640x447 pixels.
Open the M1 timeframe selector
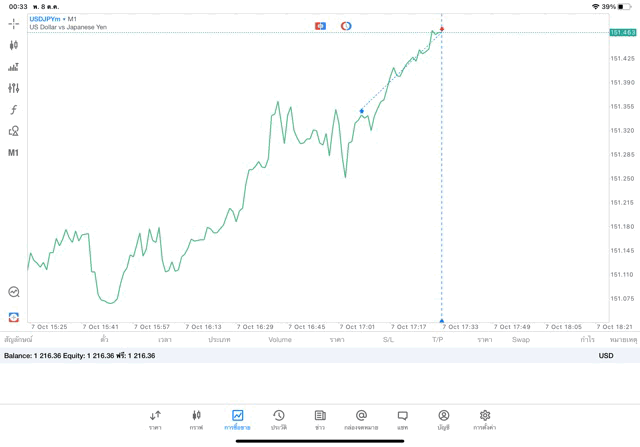click(x=13, y=153)
